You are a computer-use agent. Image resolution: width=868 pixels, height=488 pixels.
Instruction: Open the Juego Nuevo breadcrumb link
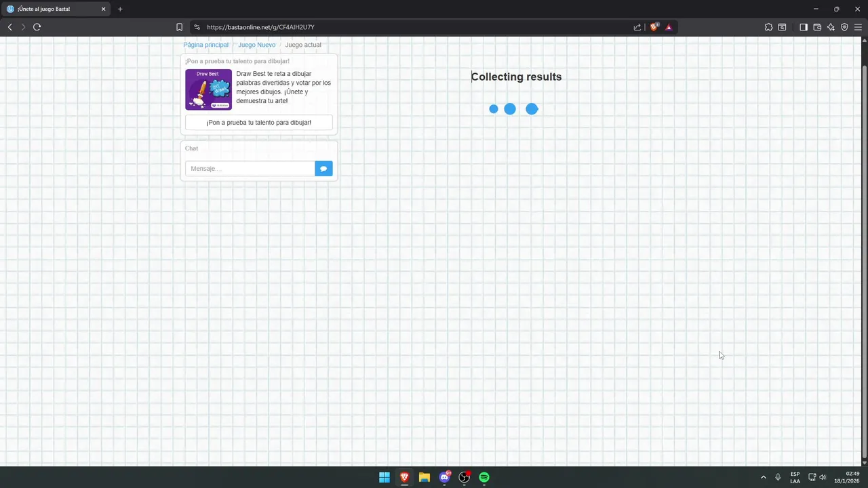(x=256, y=45)
